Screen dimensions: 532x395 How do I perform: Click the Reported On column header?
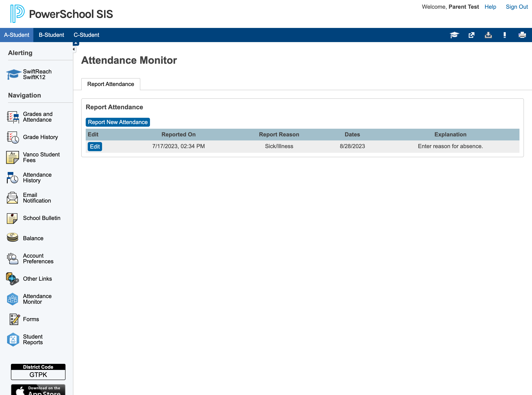178,134
